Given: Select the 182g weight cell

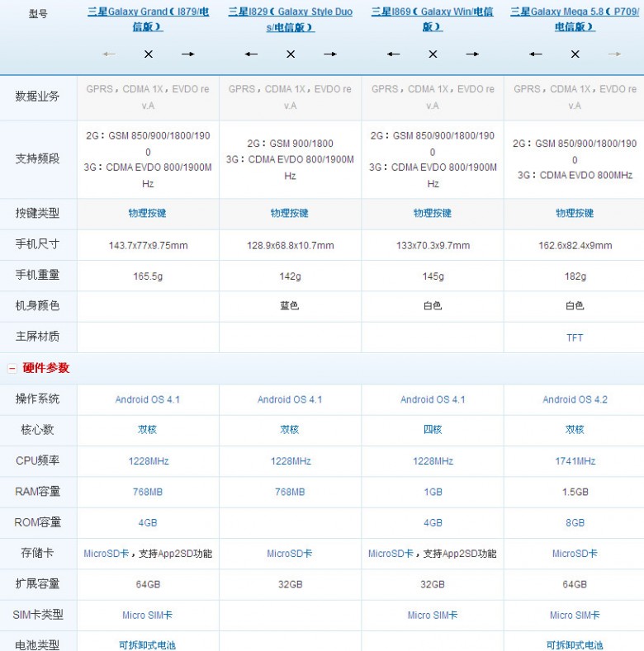Looking at the screenshot, I should (x=575, y=276).
